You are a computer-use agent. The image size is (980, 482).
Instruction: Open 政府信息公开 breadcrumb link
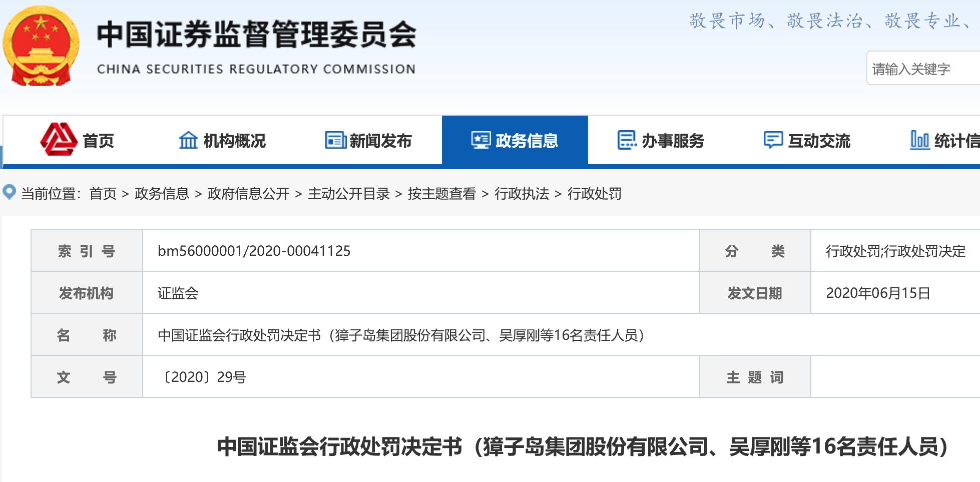point(248,194)
